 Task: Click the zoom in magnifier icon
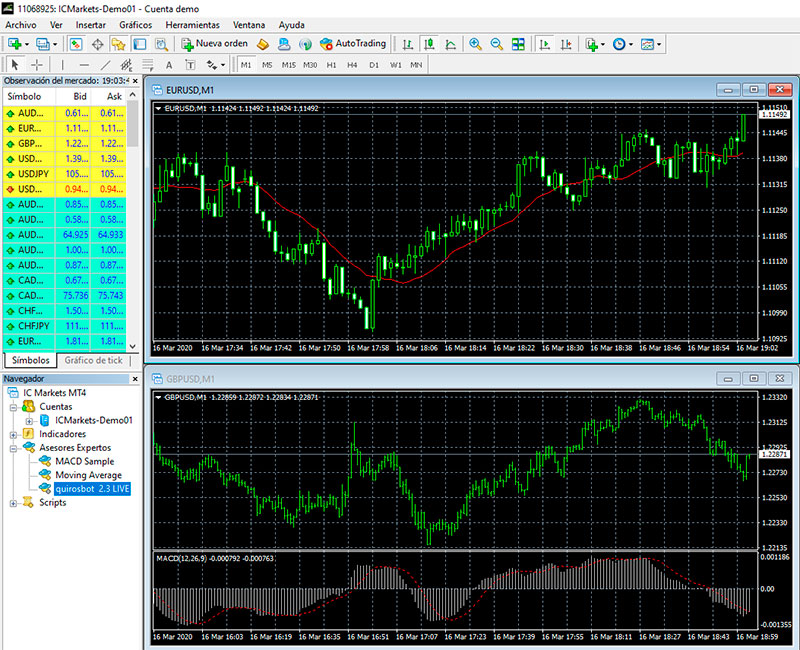coord(474,44)
